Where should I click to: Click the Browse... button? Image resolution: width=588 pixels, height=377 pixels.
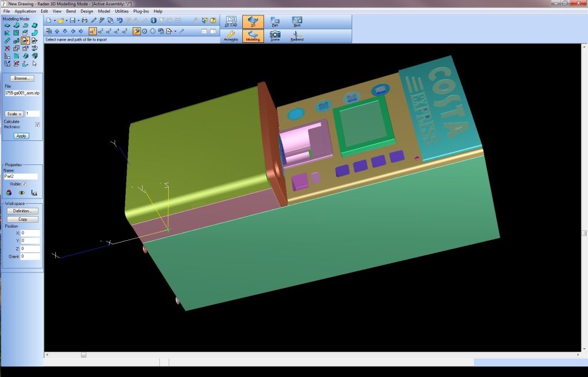(x=22, y=78)
